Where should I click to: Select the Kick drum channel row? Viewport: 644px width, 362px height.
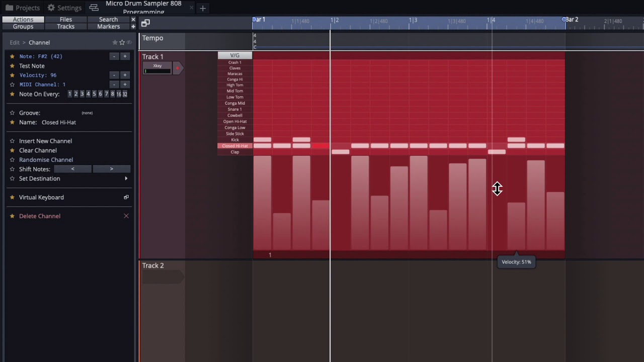click(x=235, y=140)
